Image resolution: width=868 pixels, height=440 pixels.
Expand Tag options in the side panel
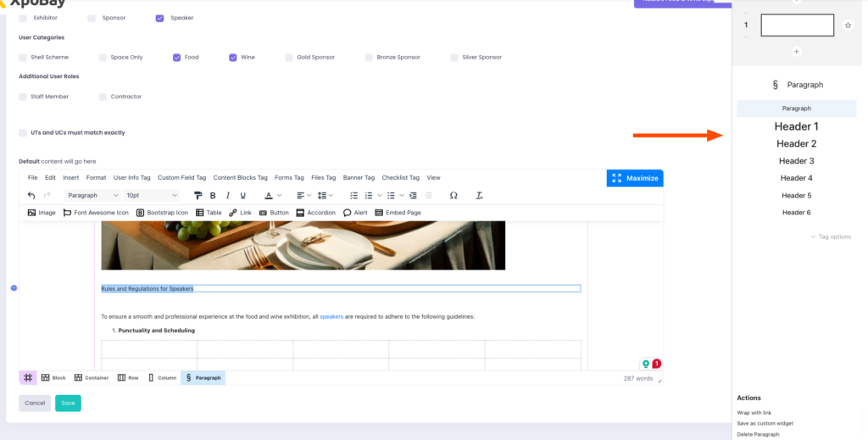click(831, 237)
